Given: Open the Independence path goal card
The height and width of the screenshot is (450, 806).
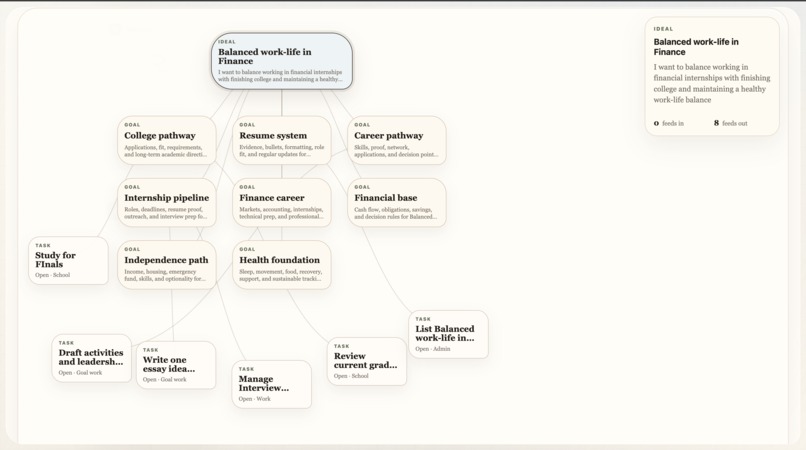Looking at the screenshot, I should point(167,265).
